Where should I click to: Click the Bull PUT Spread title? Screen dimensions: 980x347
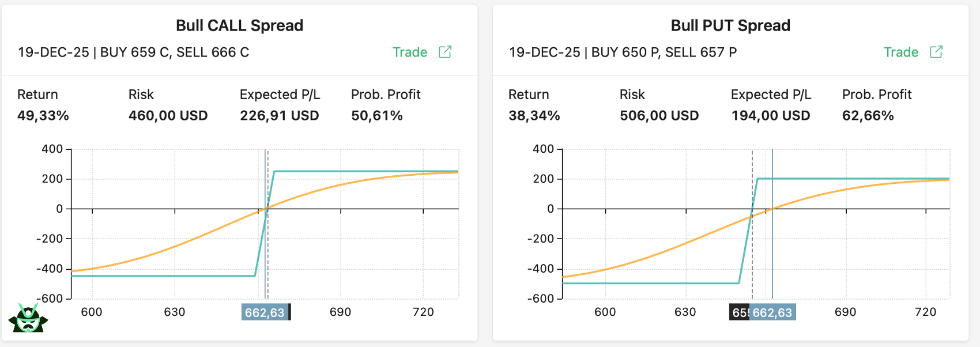[730, 25]
